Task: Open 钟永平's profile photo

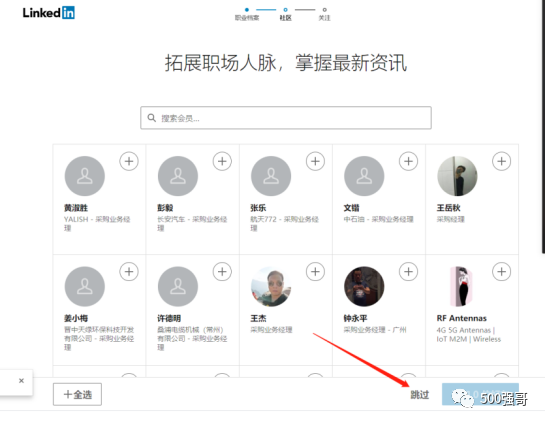Action: coord(364,286)
